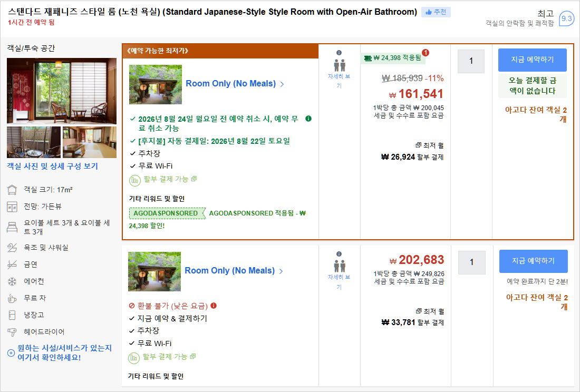The height and width of the screenshot is (392, 580).
Task: Expand second Room Only (No Meals) chevron
Action: [281, 271]
